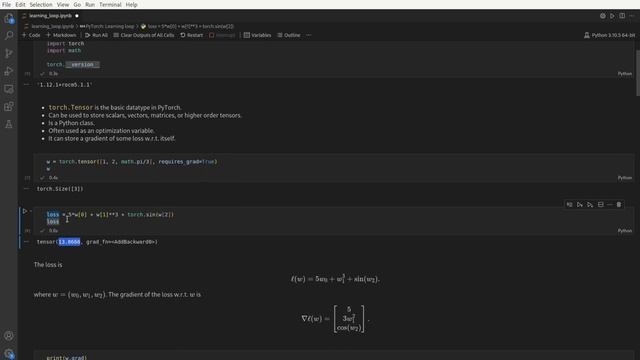The width and height of the screenshot is (640, 360).
Task: Open output actions for the version string output
Action: (x=27, y=84)
